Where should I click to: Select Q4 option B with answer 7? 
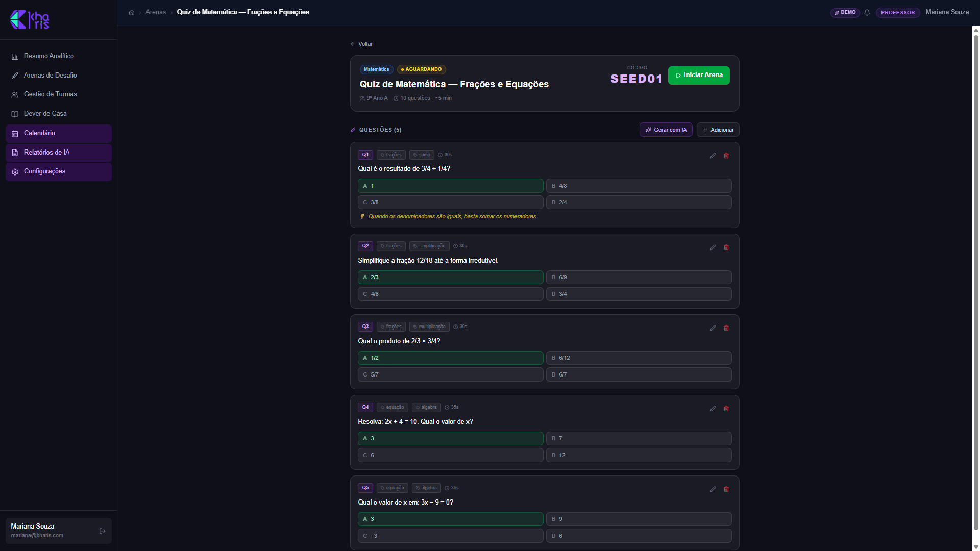click(x=639, y=438)
